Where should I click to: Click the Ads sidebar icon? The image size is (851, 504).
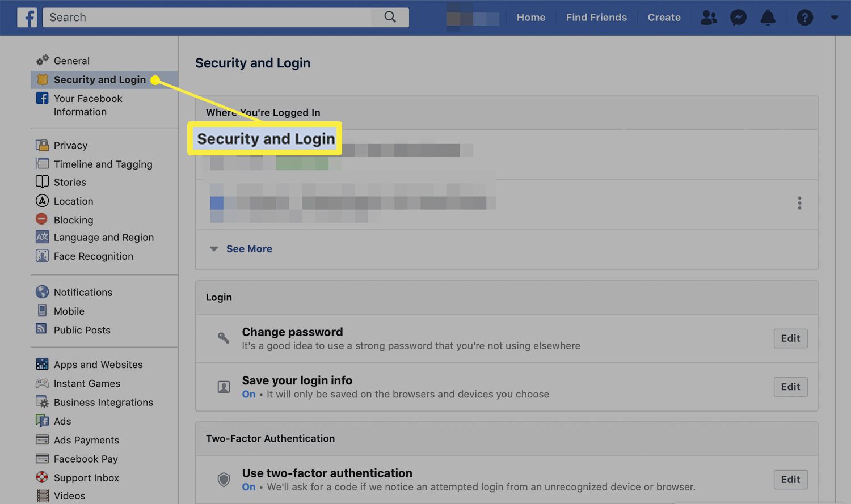[43, 421]
